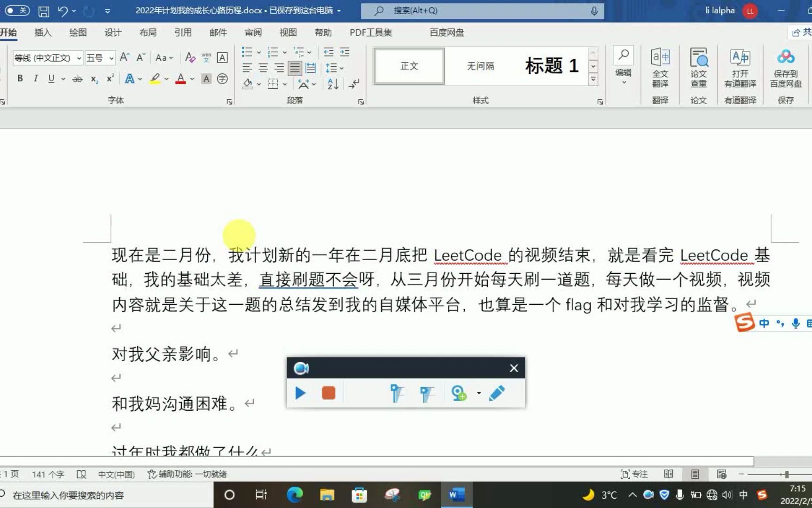Click the word count in status bar

(47, 474)
